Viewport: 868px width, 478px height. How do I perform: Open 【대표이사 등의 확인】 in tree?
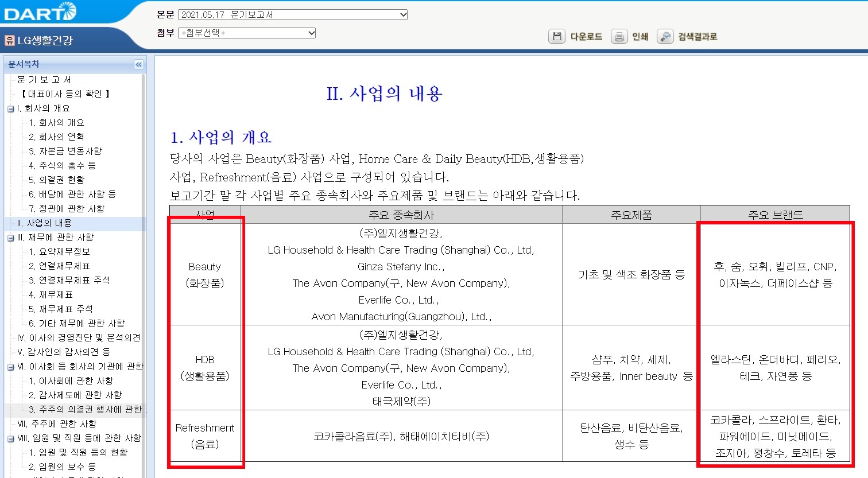[x=65, y=94]
